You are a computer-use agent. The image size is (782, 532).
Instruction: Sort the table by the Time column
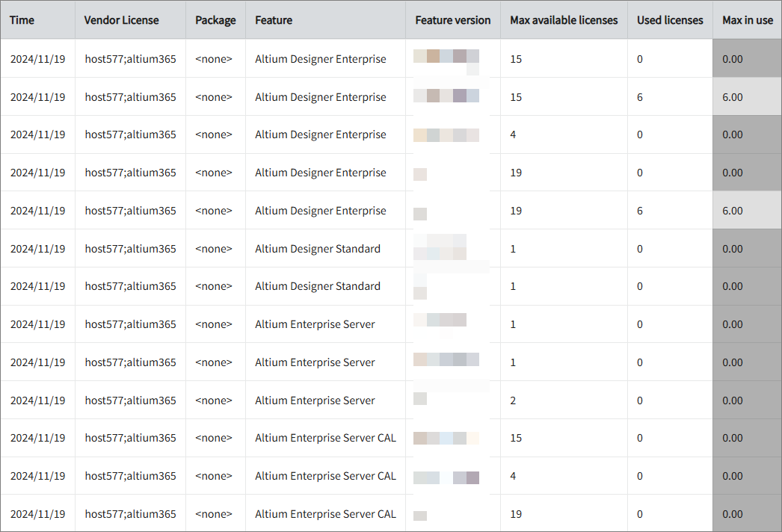[21, 20]
